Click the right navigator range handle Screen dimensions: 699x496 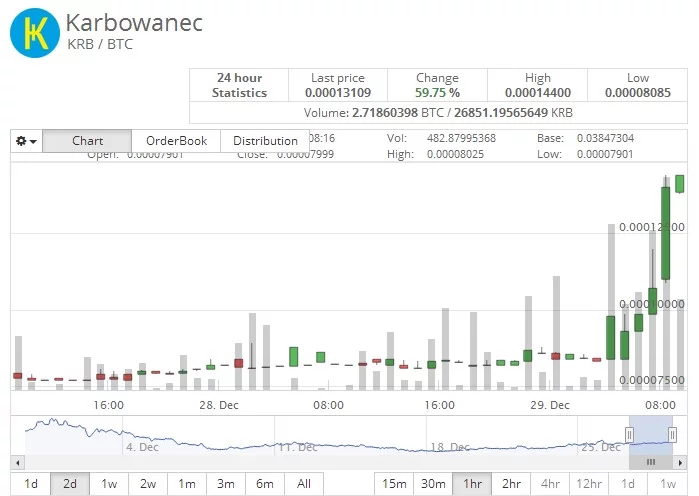(x=672, y=435)
